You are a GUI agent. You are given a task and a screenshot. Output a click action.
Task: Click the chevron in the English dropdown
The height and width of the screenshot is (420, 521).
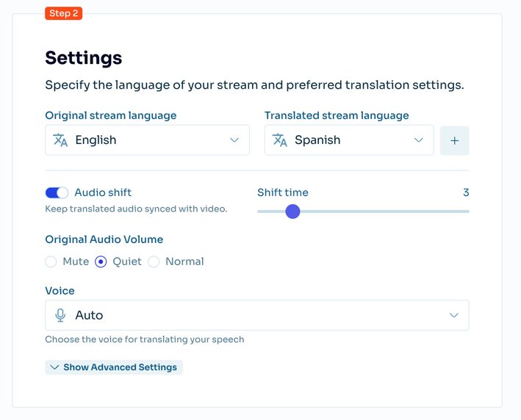click(234, 140)
